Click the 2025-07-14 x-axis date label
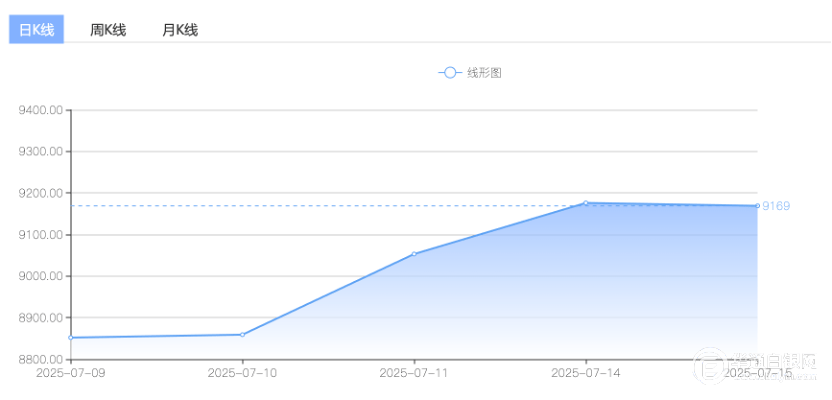The image size is (832, 400). (x=585, y=373)
